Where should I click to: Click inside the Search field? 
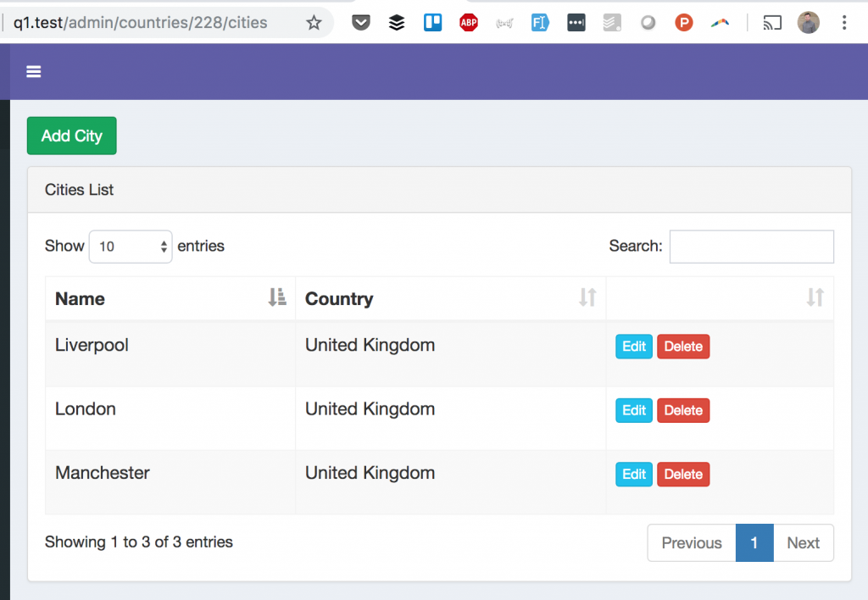tap(751, 246)
